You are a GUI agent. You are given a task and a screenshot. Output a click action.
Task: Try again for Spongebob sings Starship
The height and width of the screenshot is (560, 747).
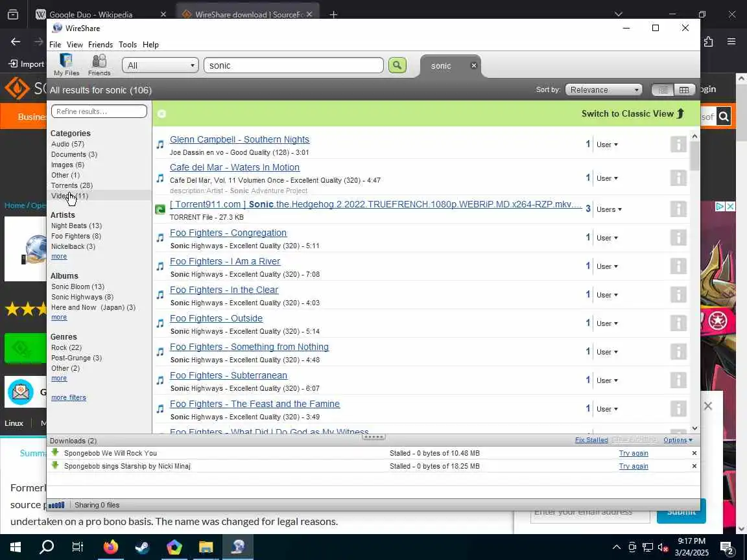(x=633, y=466)
